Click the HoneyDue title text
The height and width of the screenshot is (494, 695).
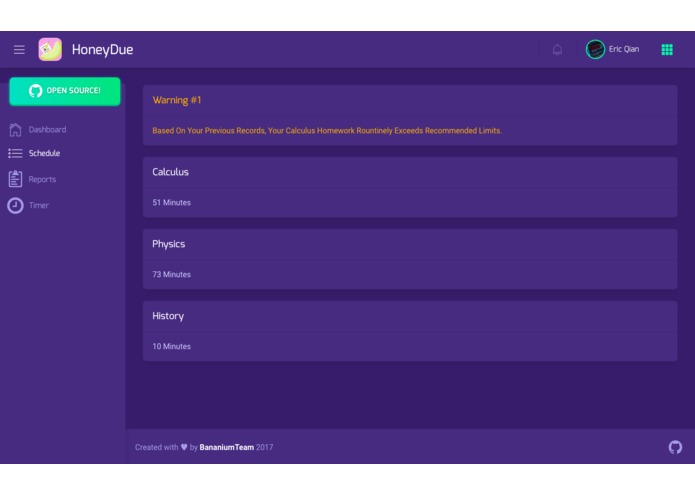tap(102, 50)
